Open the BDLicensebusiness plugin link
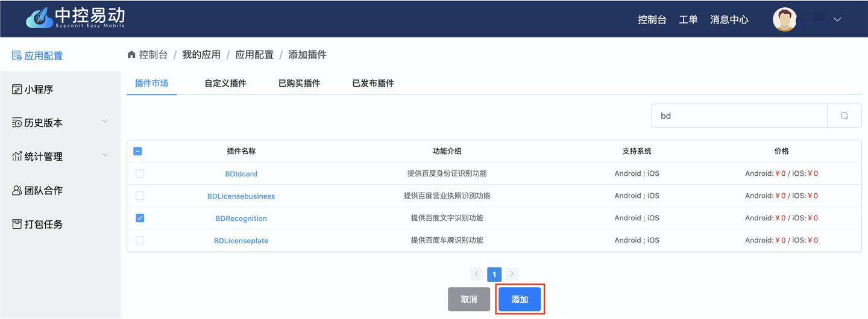This screenshot has height=319, width=868. 241,196
